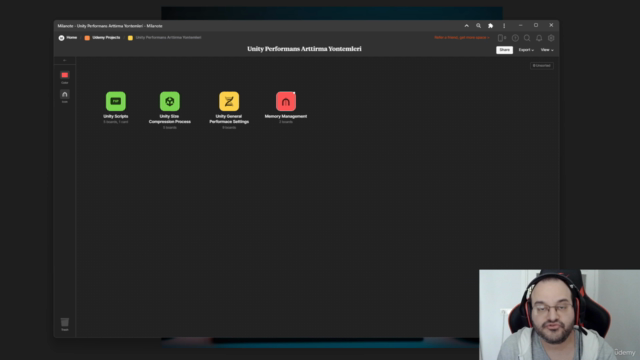Click the board title Unity Performans Arttirma Yontemleri

click(x=304, y=49)
